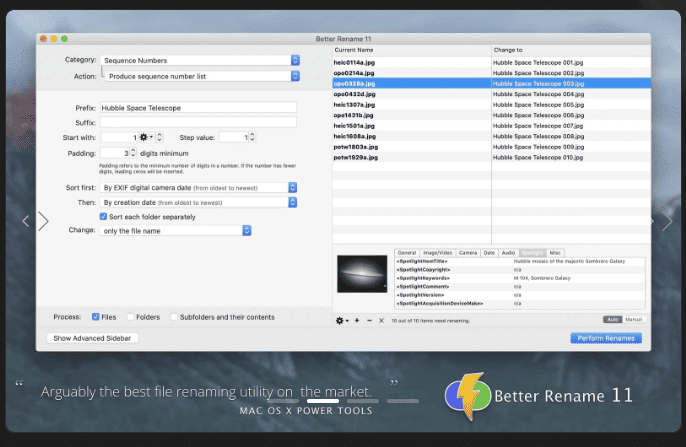Go to the next slide arrow on the right edge
The width and height of the screenshot is (686, 447).
667,221
